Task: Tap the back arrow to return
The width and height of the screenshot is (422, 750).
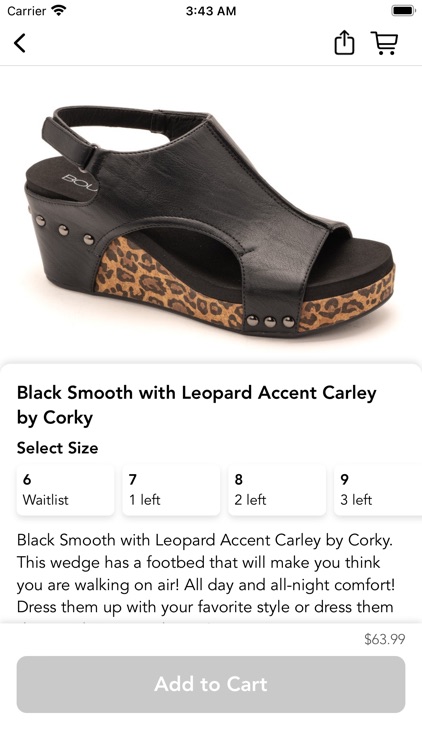Action: click(x=20, y=43)
